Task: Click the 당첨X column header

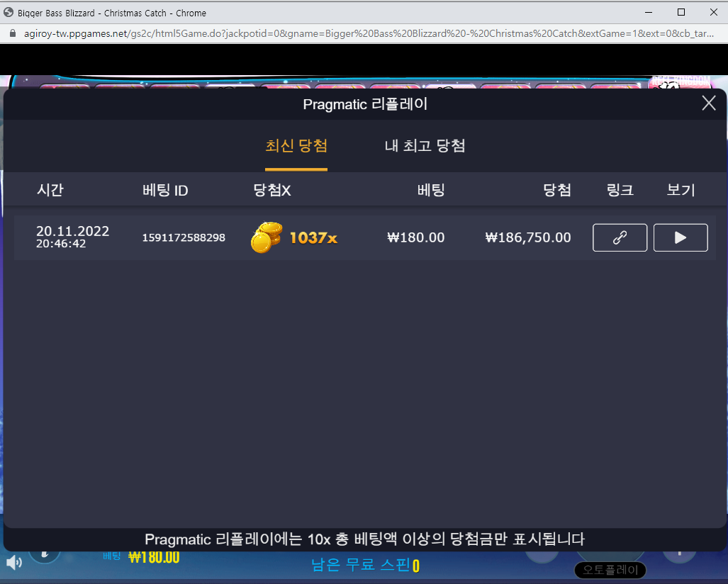Action: tap(272, 190)
